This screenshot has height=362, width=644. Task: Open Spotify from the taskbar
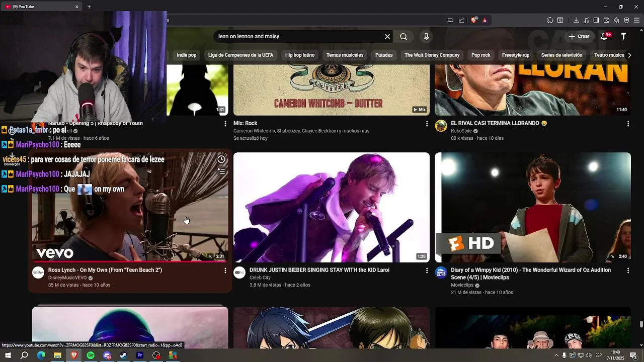91,355
